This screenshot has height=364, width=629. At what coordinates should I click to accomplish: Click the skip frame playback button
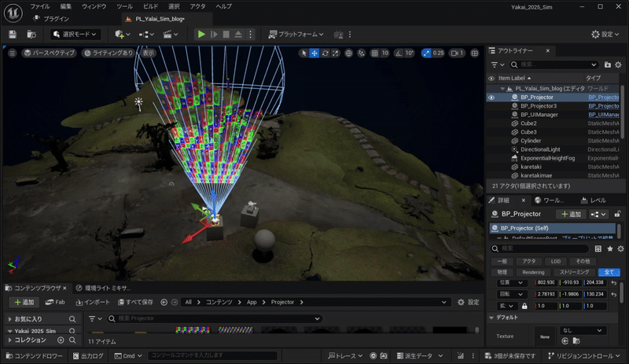[214, 35]
